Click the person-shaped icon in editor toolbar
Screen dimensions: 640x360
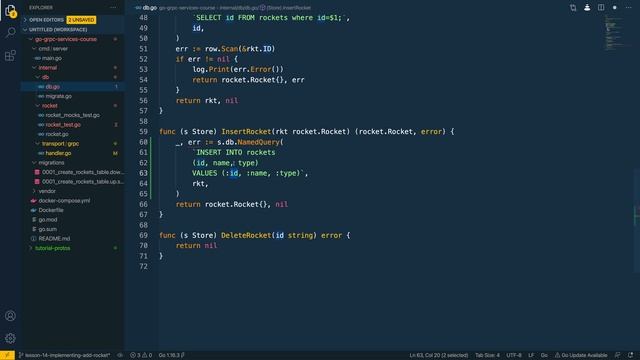click(x=587, y=8)
